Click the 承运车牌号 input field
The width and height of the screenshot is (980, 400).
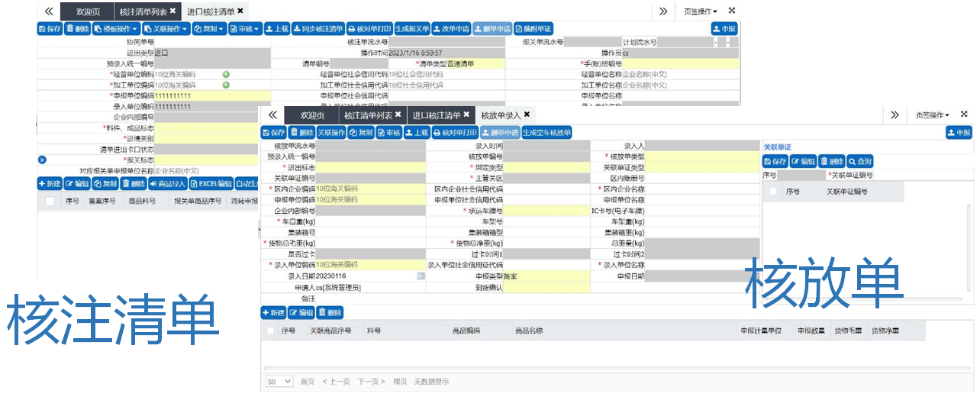[x=546, y=211]
